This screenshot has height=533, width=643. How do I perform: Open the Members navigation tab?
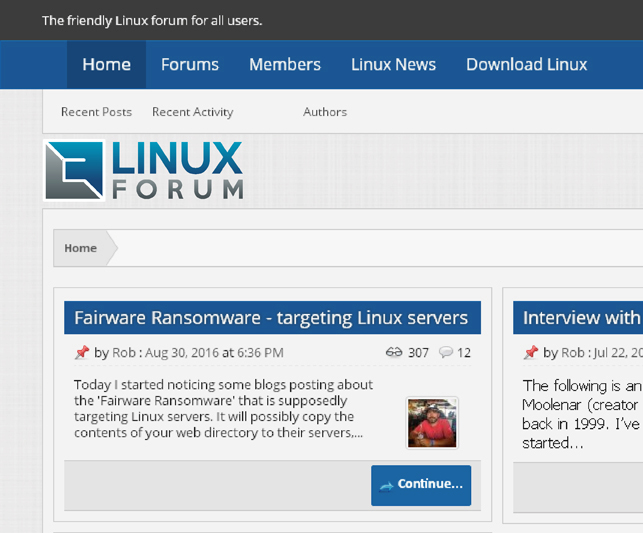[x=284, y=64]
